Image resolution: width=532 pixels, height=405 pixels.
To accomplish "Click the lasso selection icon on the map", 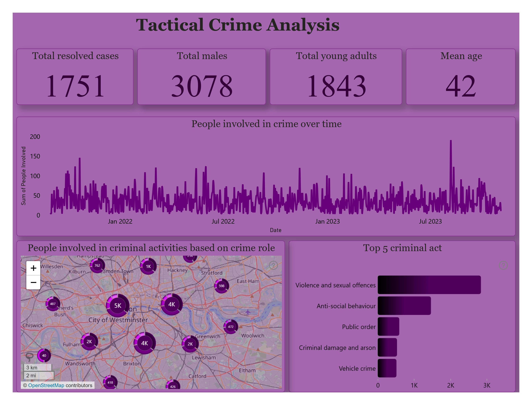I will click(x=29, y=356).
